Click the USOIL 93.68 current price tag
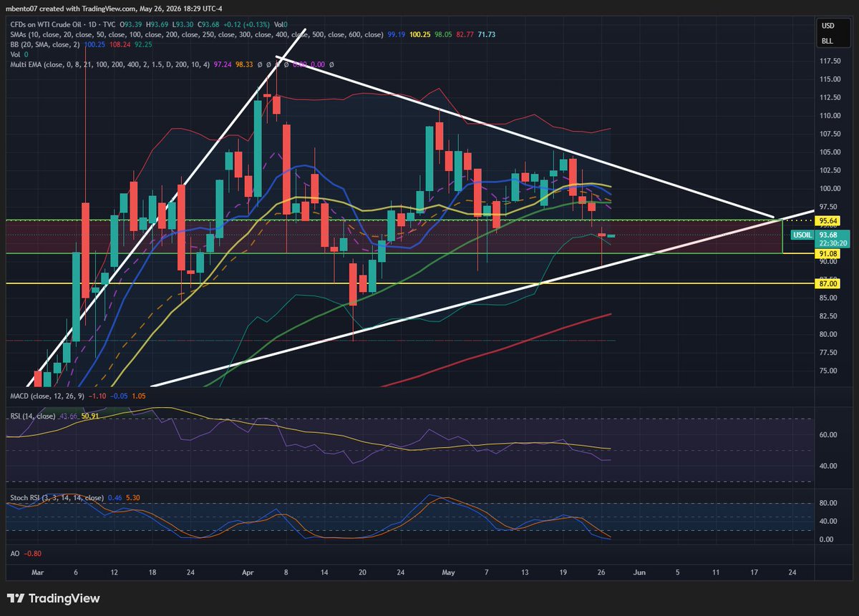859x616 pixels. [x=820, y=238]
